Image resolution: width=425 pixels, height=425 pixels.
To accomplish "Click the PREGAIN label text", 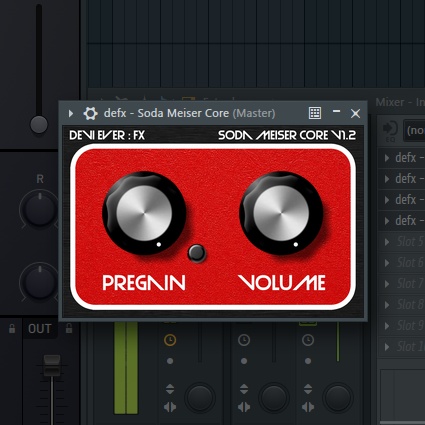I will 144,283.
